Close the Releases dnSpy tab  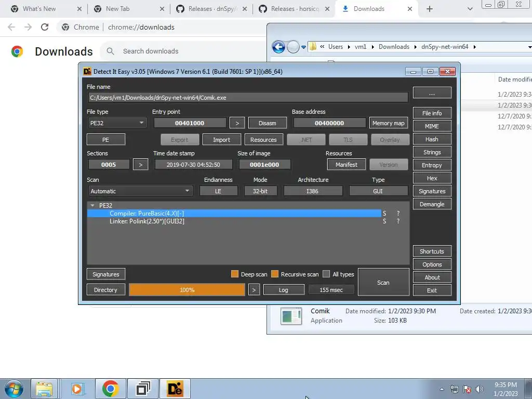(245, 9)
